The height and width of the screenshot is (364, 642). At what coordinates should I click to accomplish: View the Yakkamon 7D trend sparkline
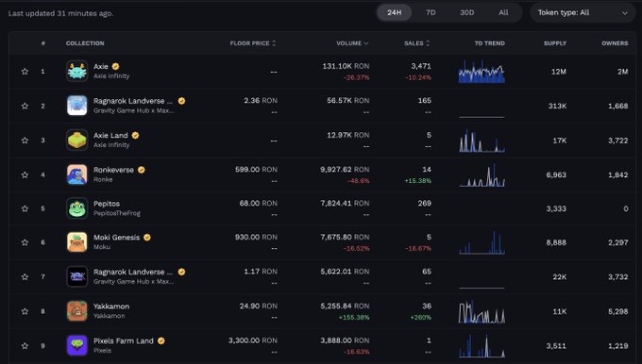pos(481,311)
